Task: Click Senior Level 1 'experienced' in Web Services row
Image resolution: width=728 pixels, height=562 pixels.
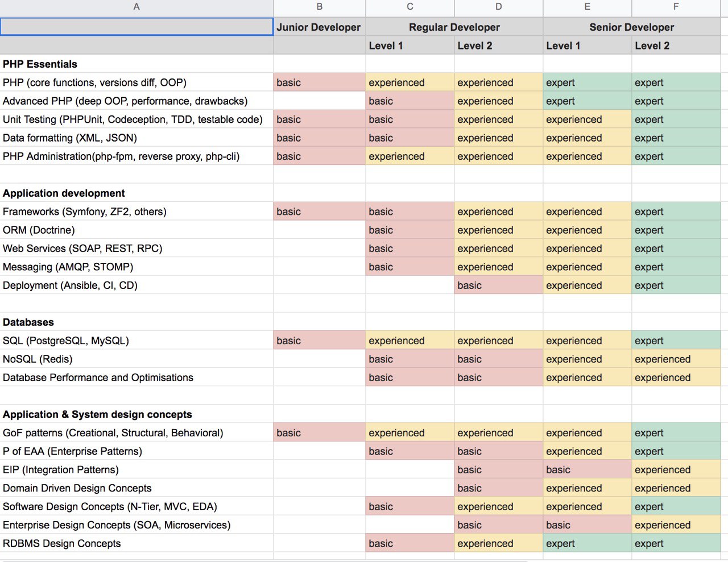Action: (588, 248)
